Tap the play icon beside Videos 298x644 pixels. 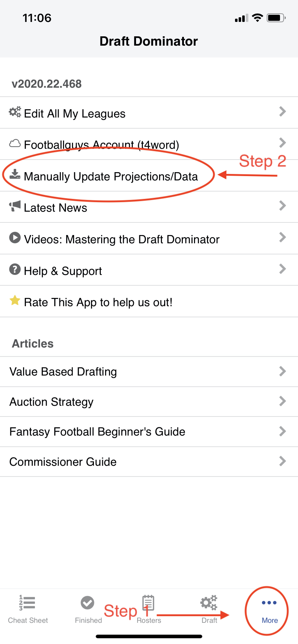click(x=15, y=238)
